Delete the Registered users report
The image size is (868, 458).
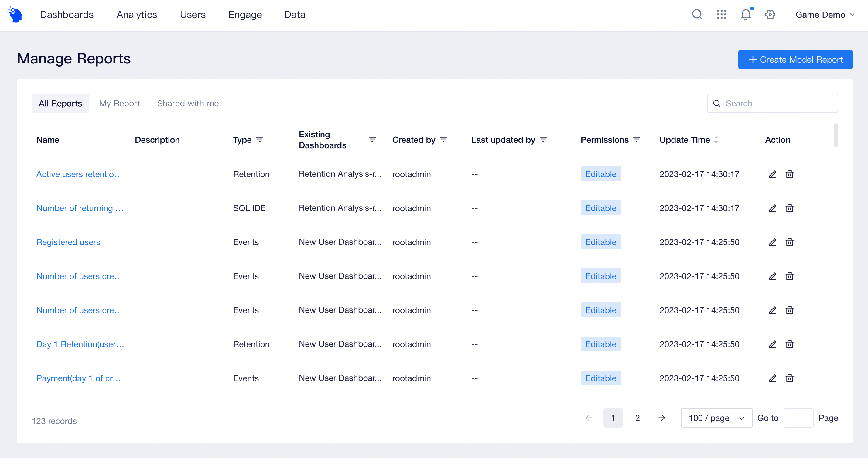pos(789,242)
